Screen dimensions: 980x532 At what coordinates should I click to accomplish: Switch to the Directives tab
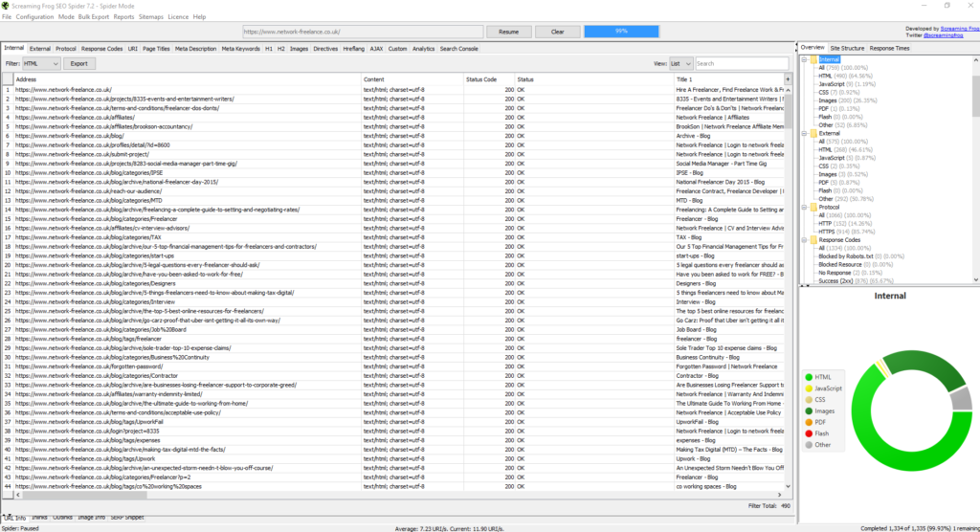pos(325,49)
